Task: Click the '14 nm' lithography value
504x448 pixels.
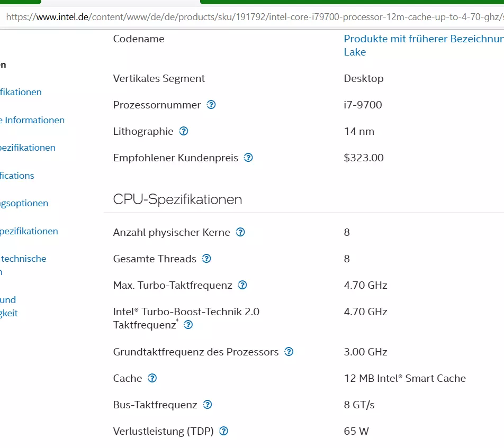Action: pyautogui.click(x=359, y=131)
